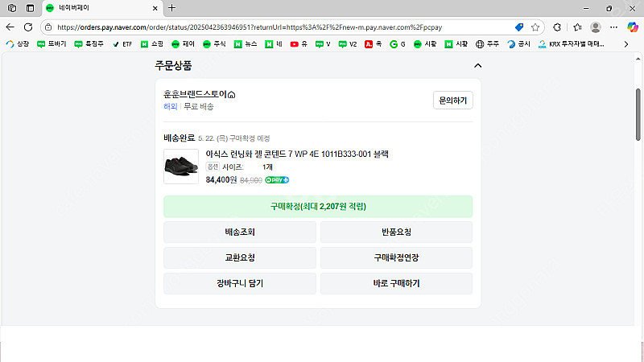Click the 장바구니 담기 button
This screenshot has height=362, width=644.
tap(240, 283)
